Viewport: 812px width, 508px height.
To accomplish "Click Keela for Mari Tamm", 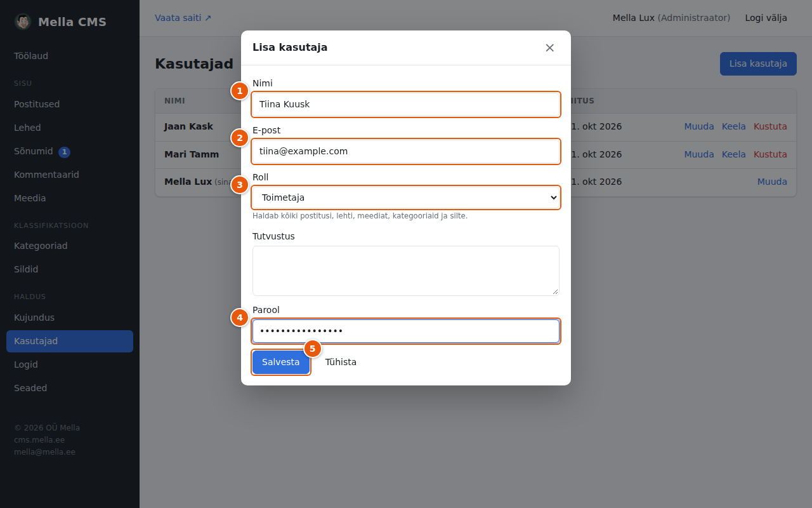I will pos(734,154).
